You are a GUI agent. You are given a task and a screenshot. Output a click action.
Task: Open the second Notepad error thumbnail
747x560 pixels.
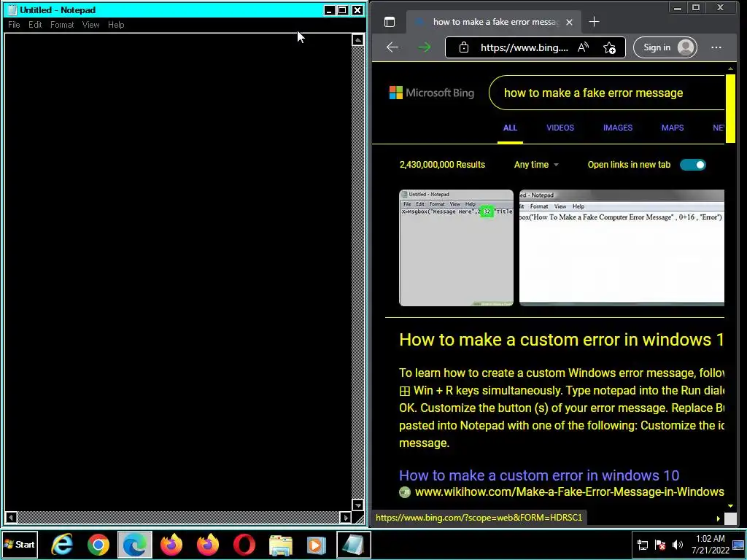click(x=622, y=248)
